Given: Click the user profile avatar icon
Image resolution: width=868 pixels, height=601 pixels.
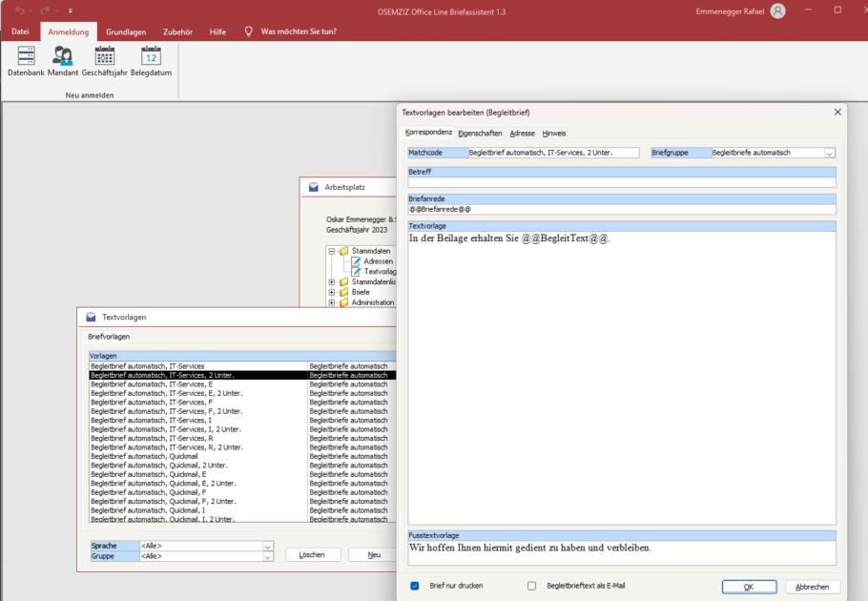Looking at the screenshot, I should tap(777, 10).
